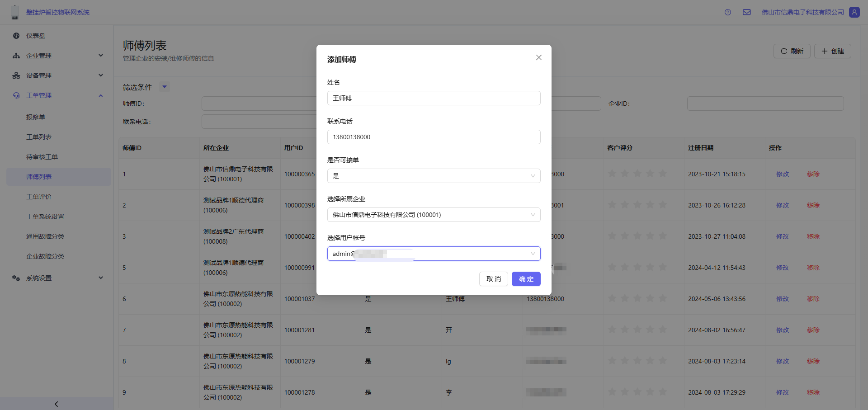This screenshot has width=868, height=410.
Task: Click the 联系电话 field in dialog
Action: coord(434,137)
